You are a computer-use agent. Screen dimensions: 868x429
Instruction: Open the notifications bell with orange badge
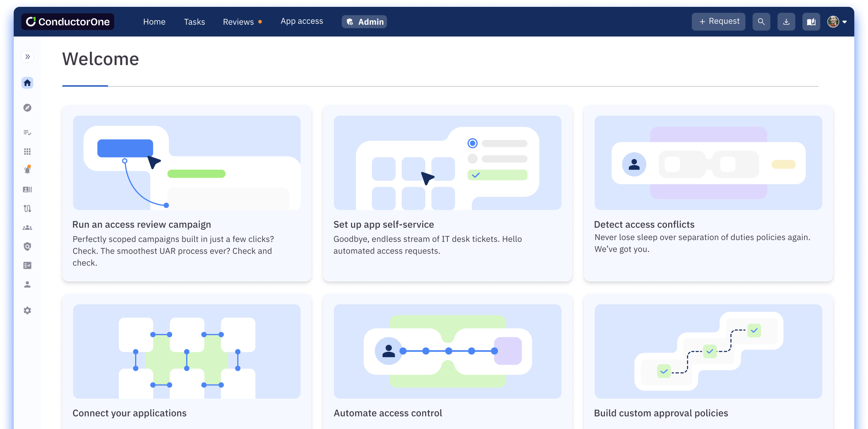(27, 170)
